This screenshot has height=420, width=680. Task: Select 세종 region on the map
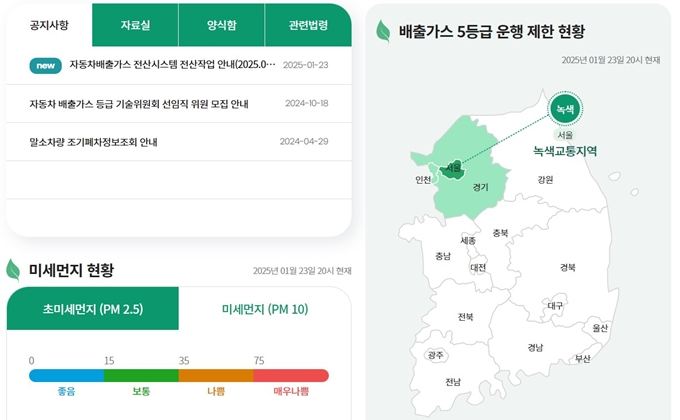pos(468,240)
